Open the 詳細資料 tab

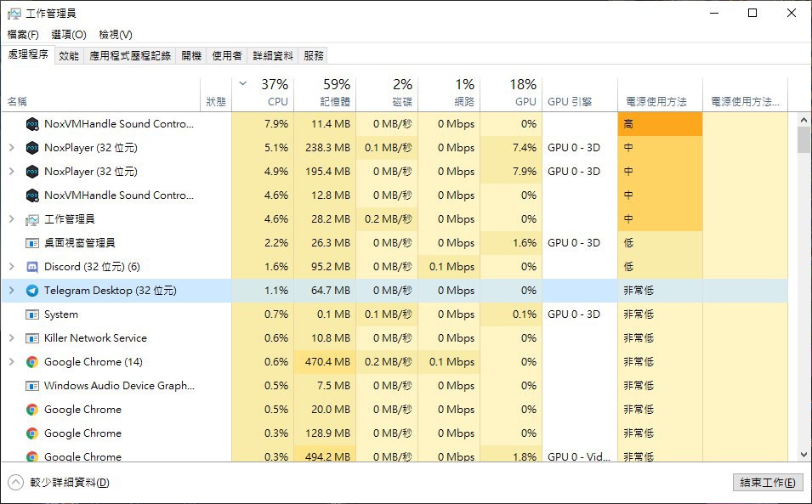tap(273, 56)
